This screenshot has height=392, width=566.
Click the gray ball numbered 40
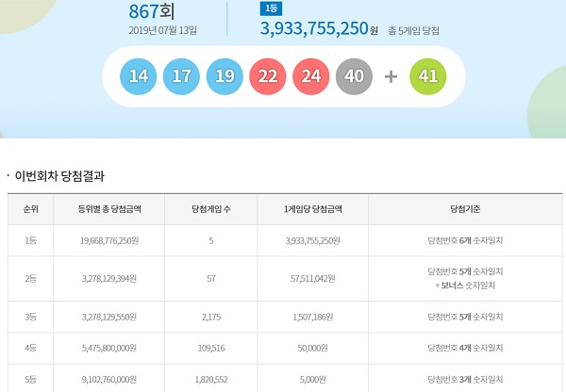[x=354, y=76]
